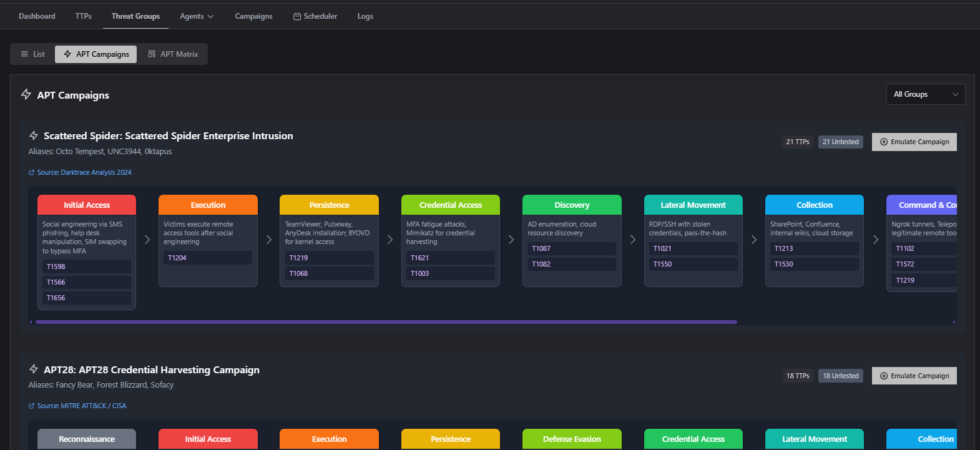This screenshot has height=450, width=980.
Task: Click the purple horizontal scrollbar of the kill chain
Action: 386,322
